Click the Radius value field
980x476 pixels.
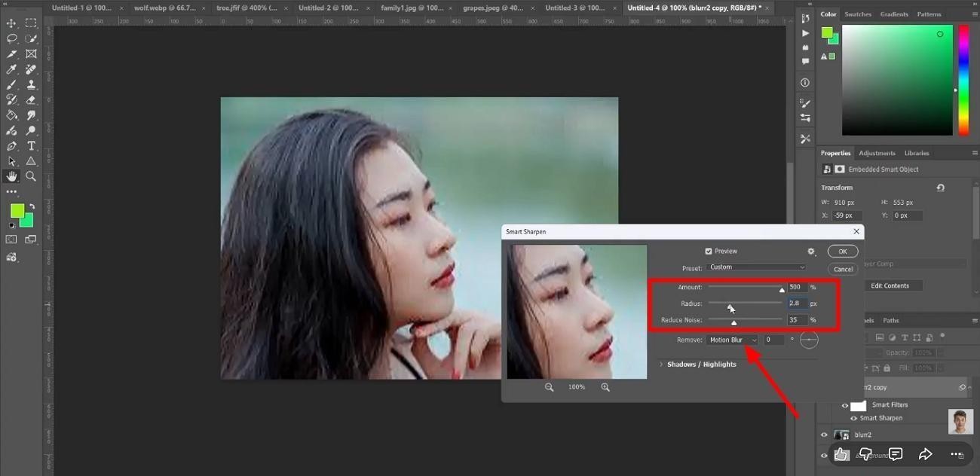(x=798, y=304)
